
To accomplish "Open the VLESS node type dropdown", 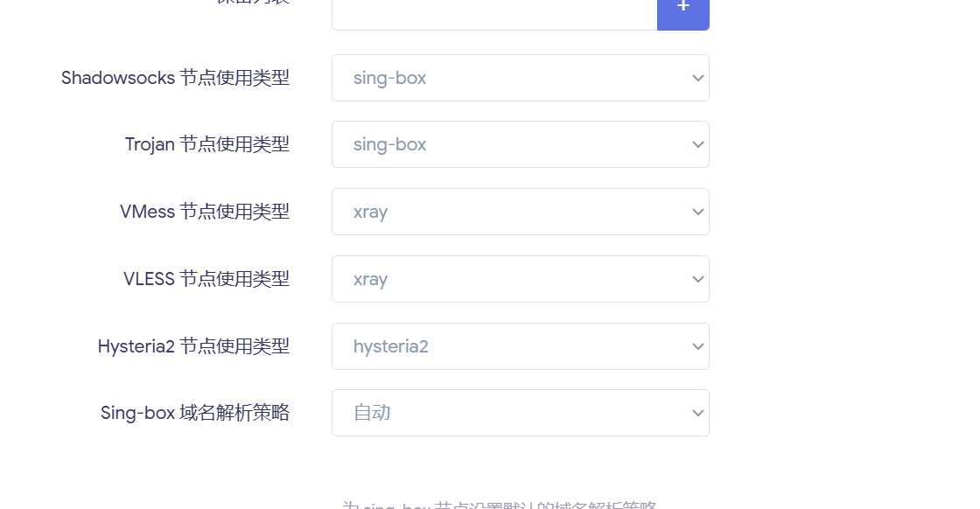I will [x=520, y=279].
